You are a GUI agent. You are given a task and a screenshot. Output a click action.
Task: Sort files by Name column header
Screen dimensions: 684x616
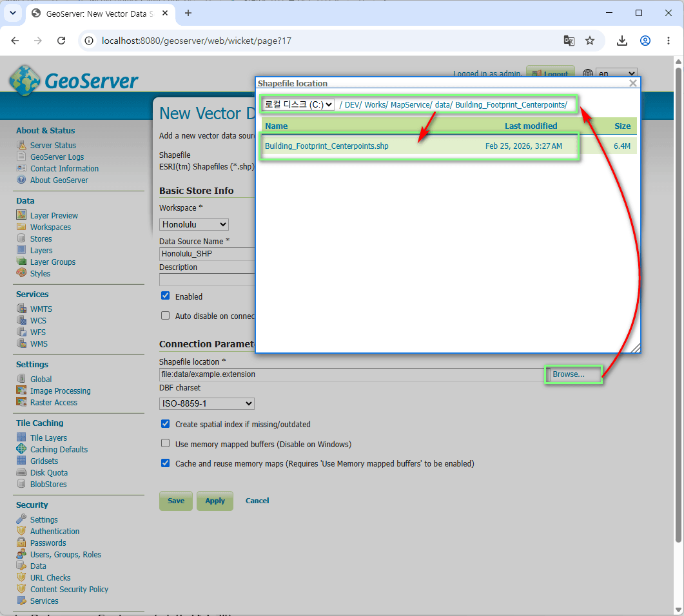click(x=276, y=126)
